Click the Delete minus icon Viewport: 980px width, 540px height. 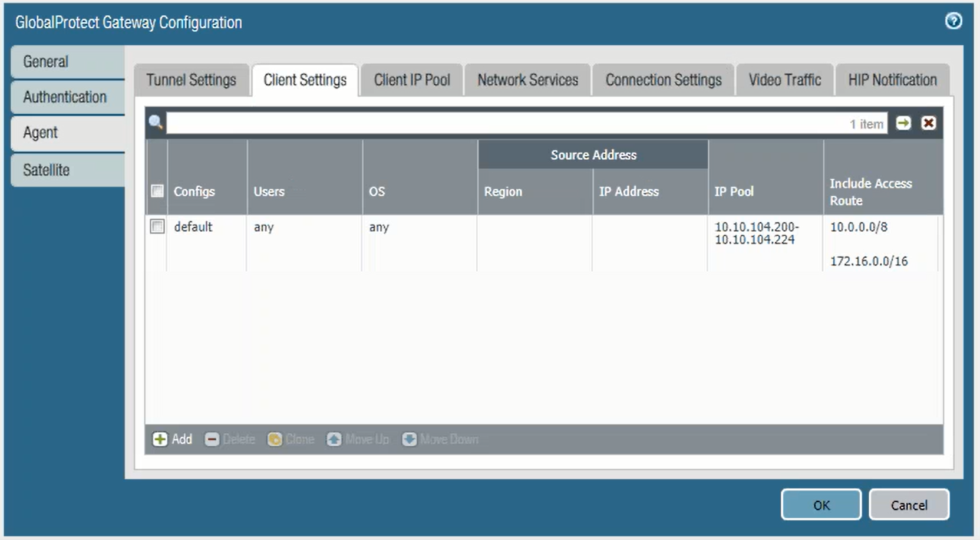pos(212,439)
